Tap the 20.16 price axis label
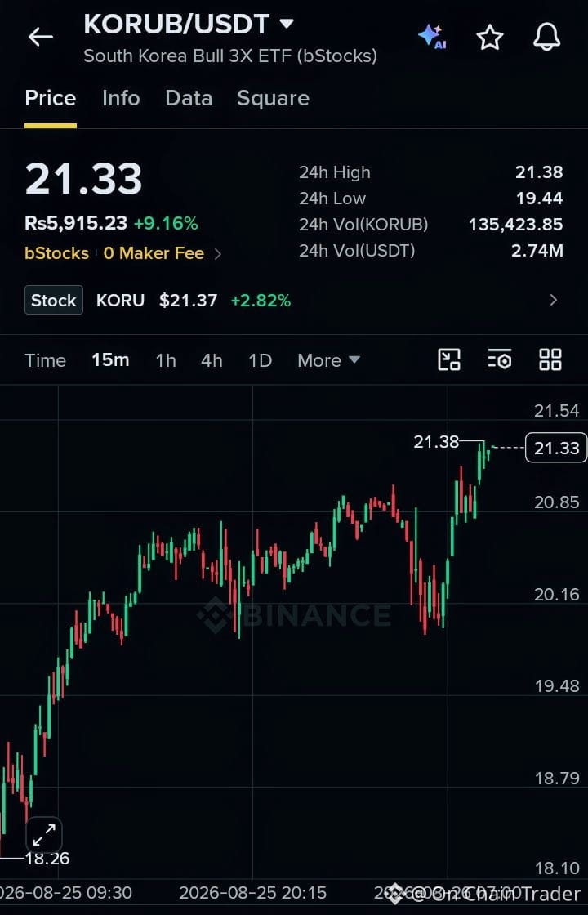The height and width of the screenshot is (915, 588). pos(556,595)
